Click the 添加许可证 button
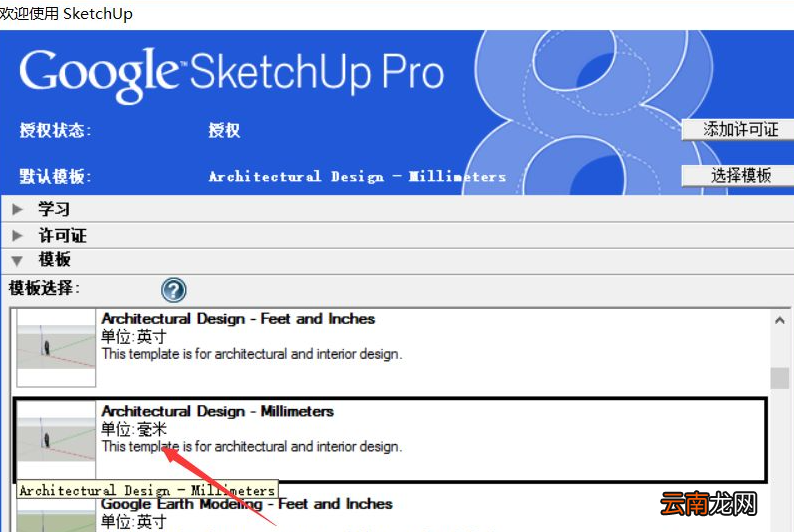 click(x=740, y=130)
